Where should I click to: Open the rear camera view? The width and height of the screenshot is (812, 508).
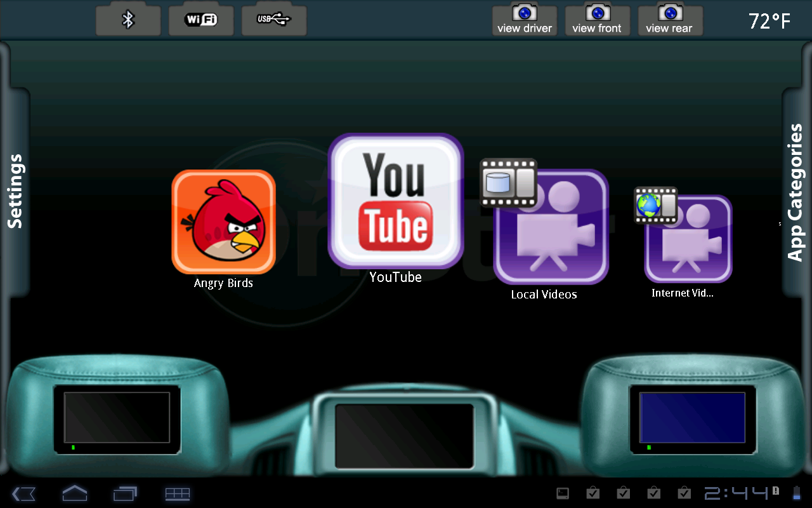[x=670, y=20]
